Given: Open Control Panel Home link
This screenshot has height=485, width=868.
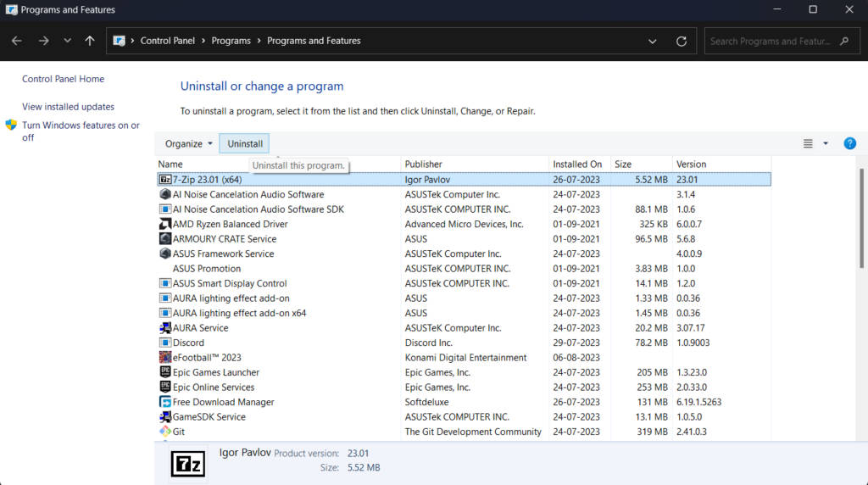Looking at the screenshot, I should point(63,79).
